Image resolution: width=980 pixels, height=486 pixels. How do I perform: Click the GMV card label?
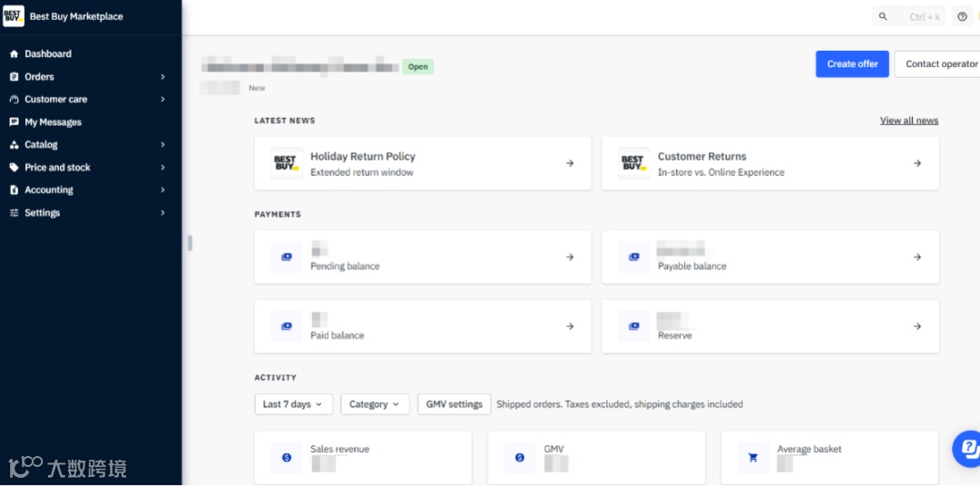554,449
